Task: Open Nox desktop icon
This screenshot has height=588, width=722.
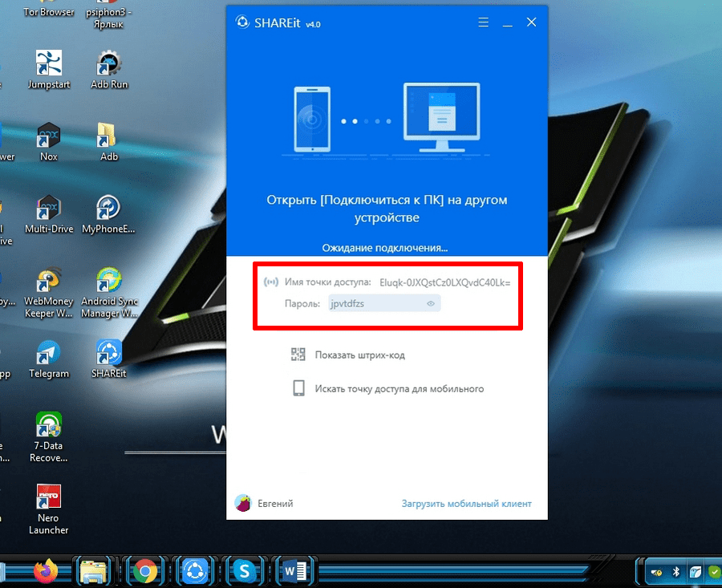Action: 48,141
